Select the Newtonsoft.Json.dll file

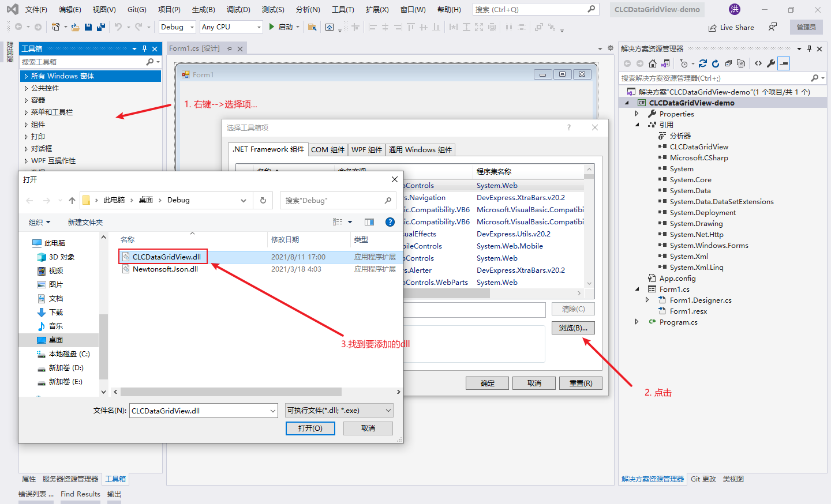pyautogui.click(x=165, y=269)
